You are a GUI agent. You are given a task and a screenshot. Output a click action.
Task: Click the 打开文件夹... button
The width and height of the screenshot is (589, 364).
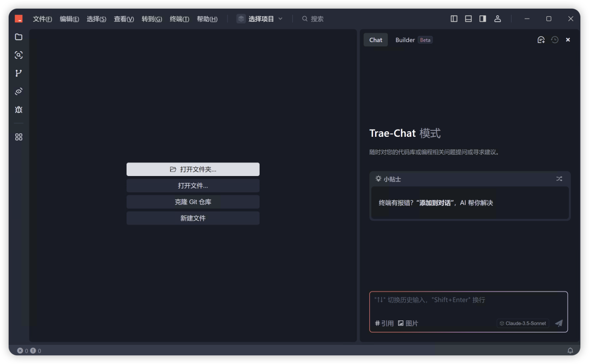pyautogui.click(x=193, y=169)
